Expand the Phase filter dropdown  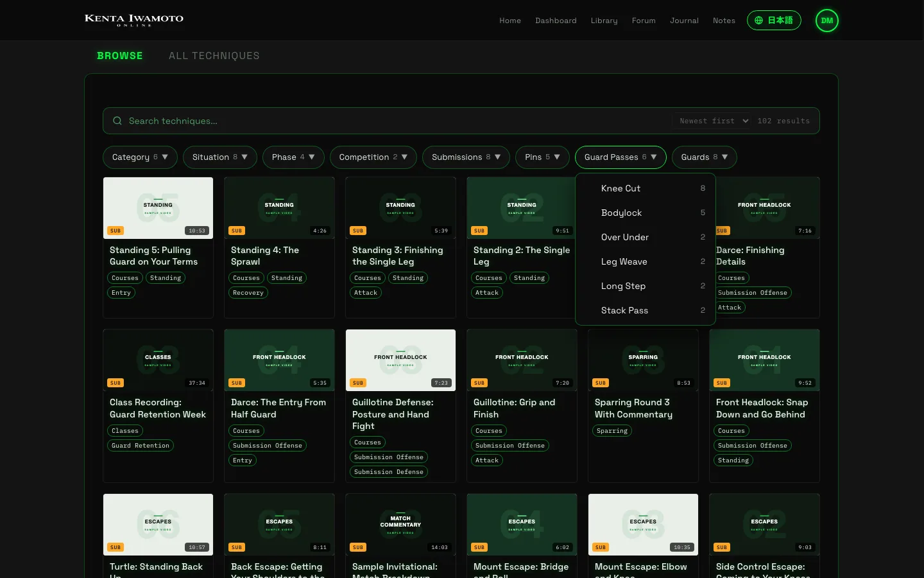[x=293, y=157]
